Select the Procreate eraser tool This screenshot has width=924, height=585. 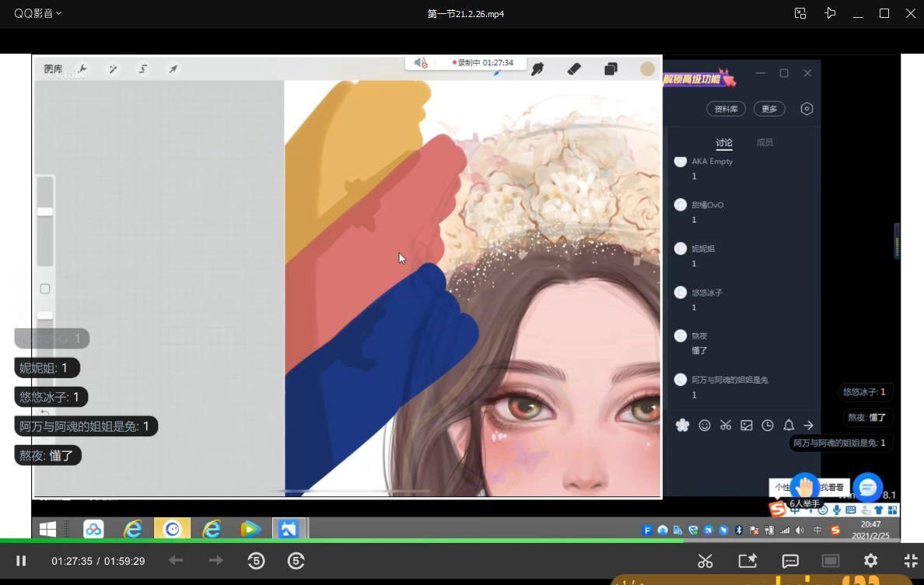(x=574, y=69)
